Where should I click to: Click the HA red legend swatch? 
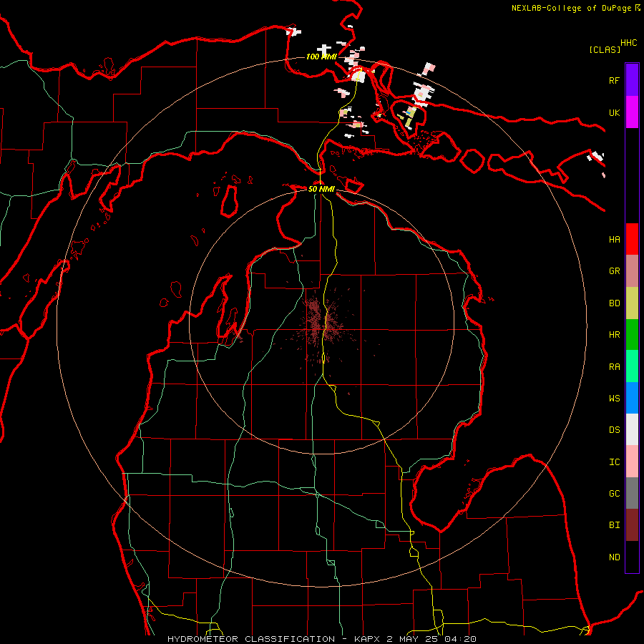point(632,239)
